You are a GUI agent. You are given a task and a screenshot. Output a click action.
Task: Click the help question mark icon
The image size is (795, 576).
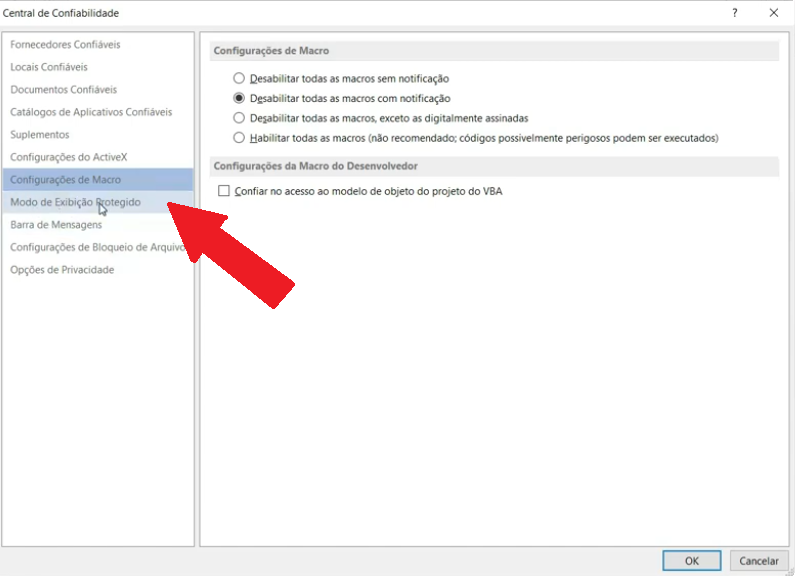(x=735, y=13)
